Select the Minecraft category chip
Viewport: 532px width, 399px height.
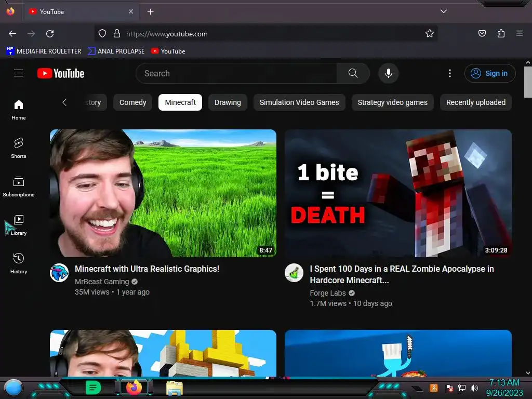coord(180,102)
